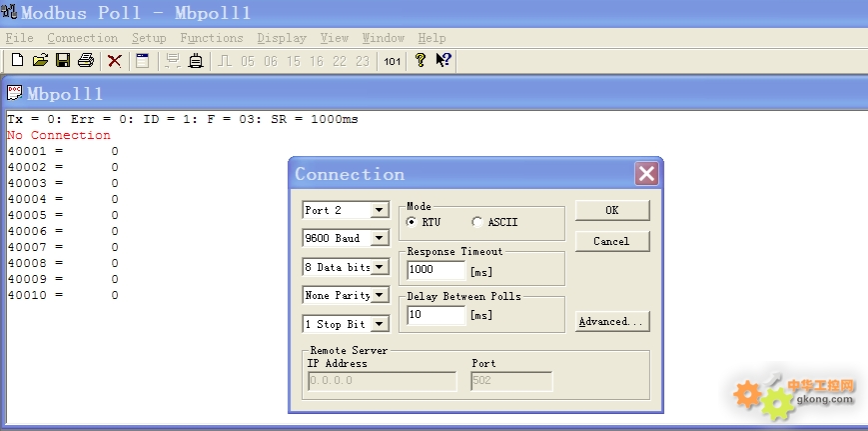Click the Cancel button
The height and width of the screenshot is (431, 868).
pyautogui.click(x=612, y=241)
